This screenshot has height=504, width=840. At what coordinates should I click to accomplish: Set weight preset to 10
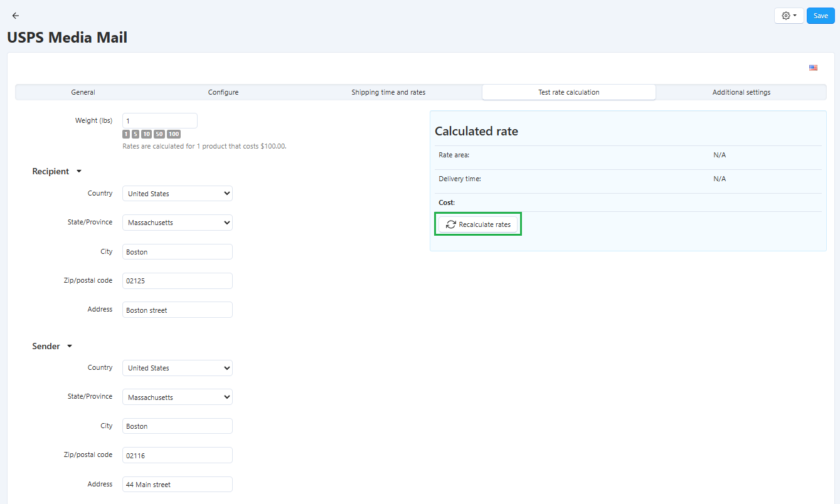[x=146, y=134]
